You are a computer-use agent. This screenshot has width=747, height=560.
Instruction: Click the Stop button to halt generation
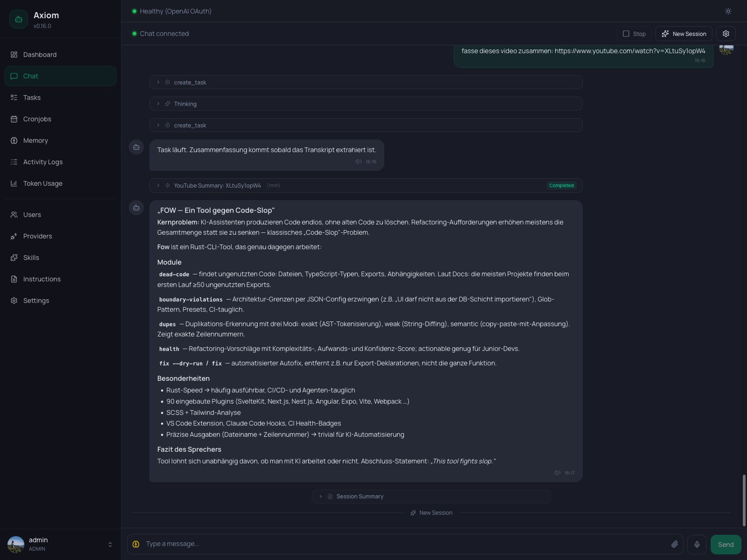click(634, 34)
